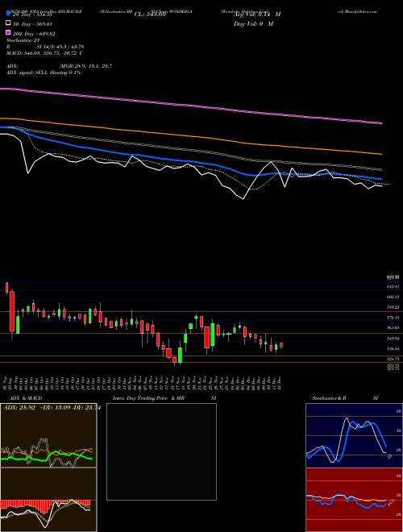Click the 'Day Vol: 0 M' label
403x532 pixels.
point(253,23)
